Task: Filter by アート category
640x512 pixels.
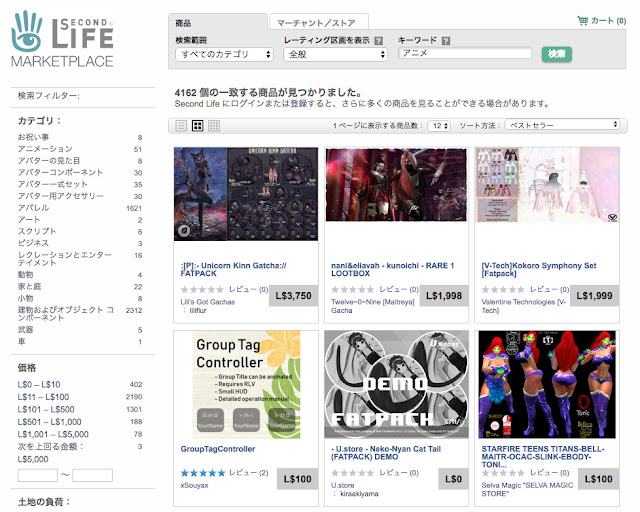Action: (x=29, y=220)
